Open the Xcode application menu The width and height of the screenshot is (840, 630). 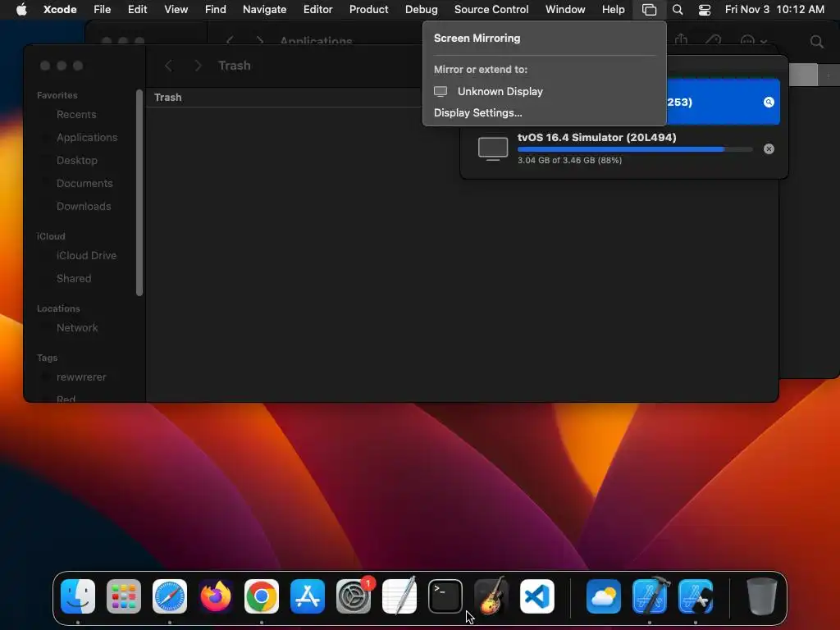60,9
